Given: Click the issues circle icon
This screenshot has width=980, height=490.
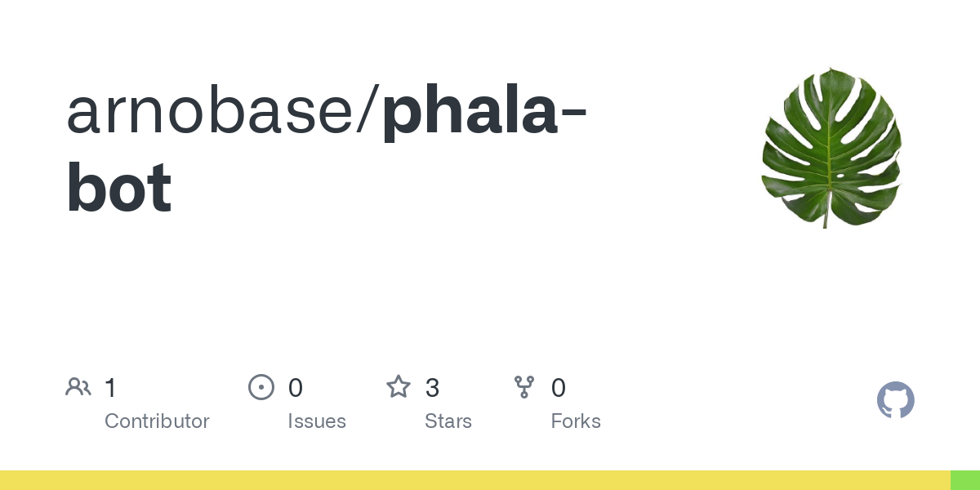Looking at the screenshot, I should pos(261,387).
